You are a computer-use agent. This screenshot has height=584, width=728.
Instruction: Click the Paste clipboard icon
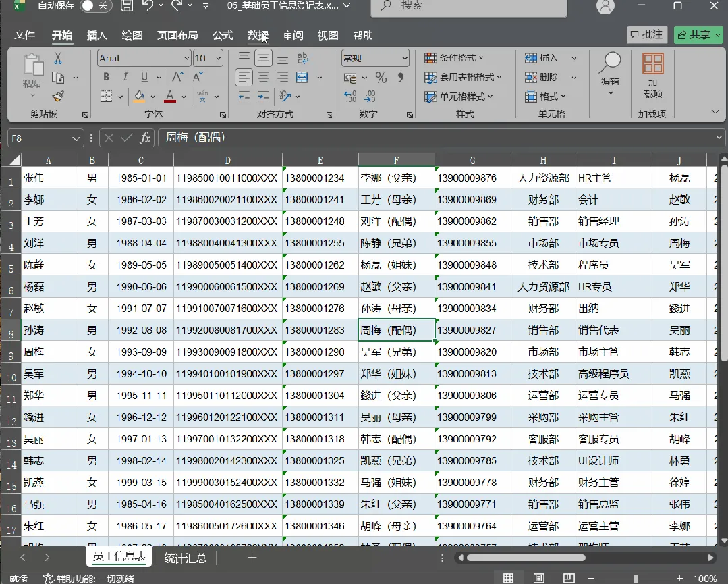[32, 65]
